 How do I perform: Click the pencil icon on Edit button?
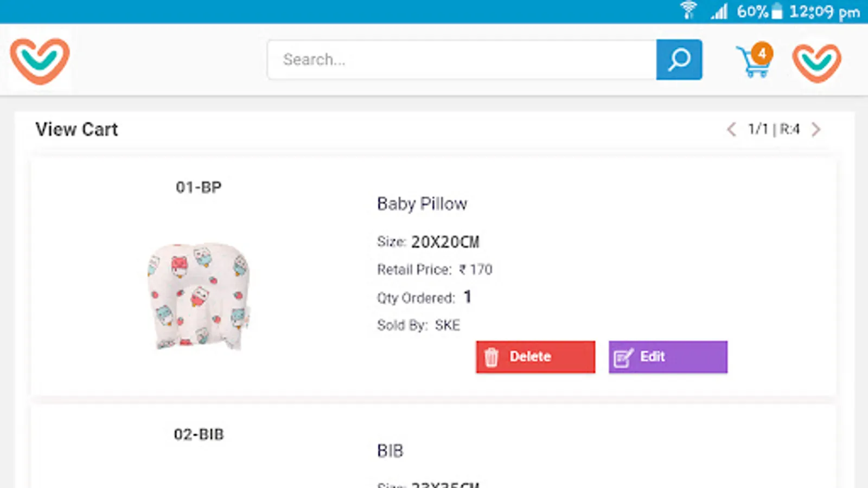(623, 357)
